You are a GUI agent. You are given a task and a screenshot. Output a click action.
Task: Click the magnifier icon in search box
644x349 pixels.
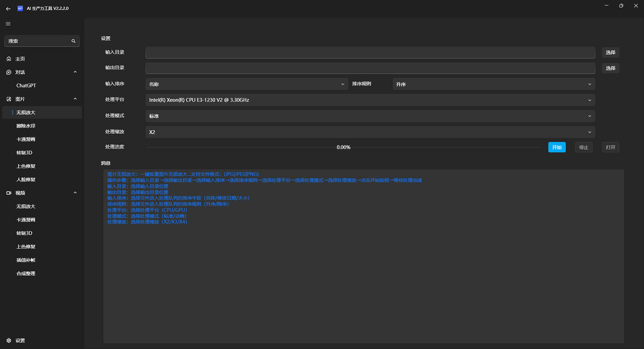pyautogui.click(x=74, y=41)
